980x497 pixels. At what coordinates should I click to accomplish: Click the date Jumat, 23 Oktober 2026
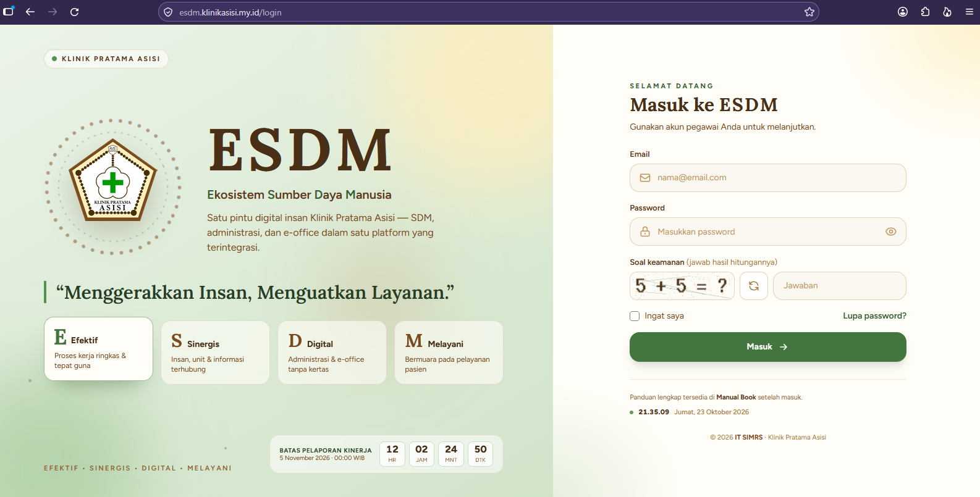click(712, 412)
